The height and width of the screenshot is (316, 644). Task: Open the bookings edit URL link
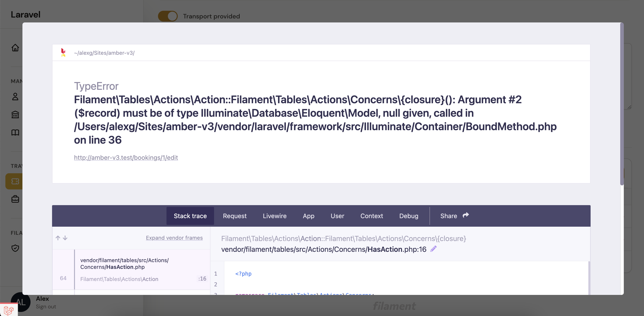click(x=126, y=158)
